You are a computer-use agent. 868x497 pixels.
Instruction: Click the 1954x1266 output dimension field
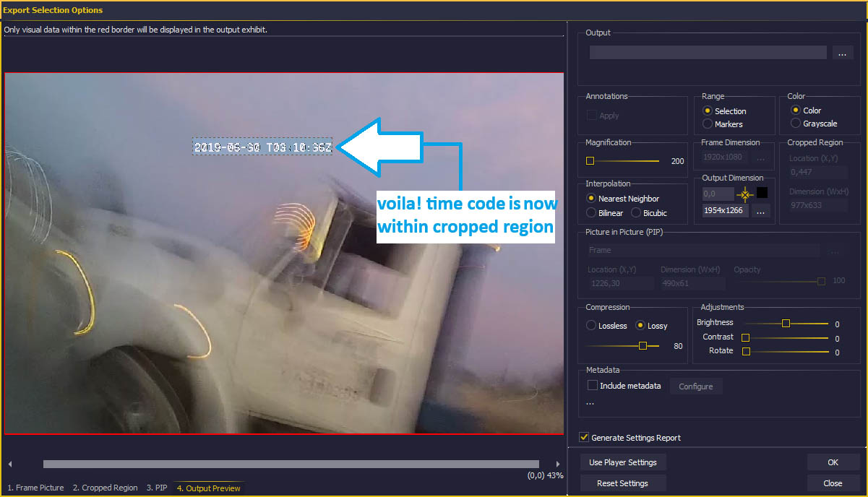point(726,211)
